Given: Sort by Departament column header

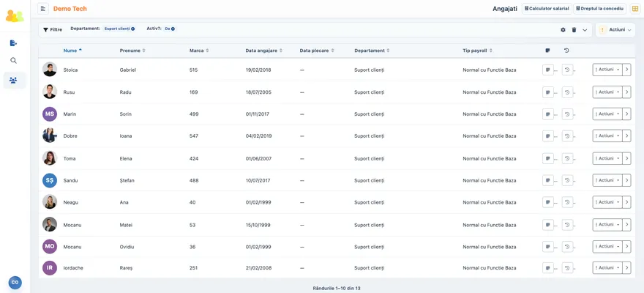Looking at the screenshot, I should point(372,51).
